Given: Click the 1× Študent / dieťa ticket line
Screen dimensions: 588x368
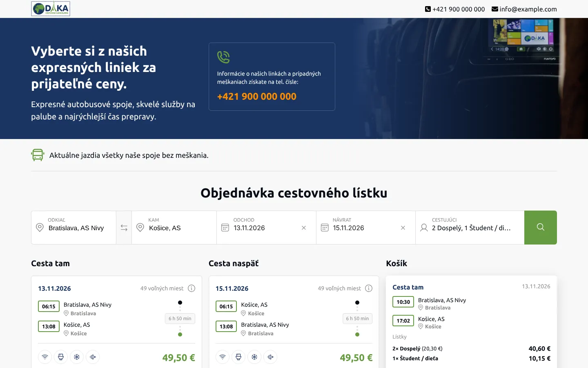Looking at the screenshot, I should tap(471, 359).
